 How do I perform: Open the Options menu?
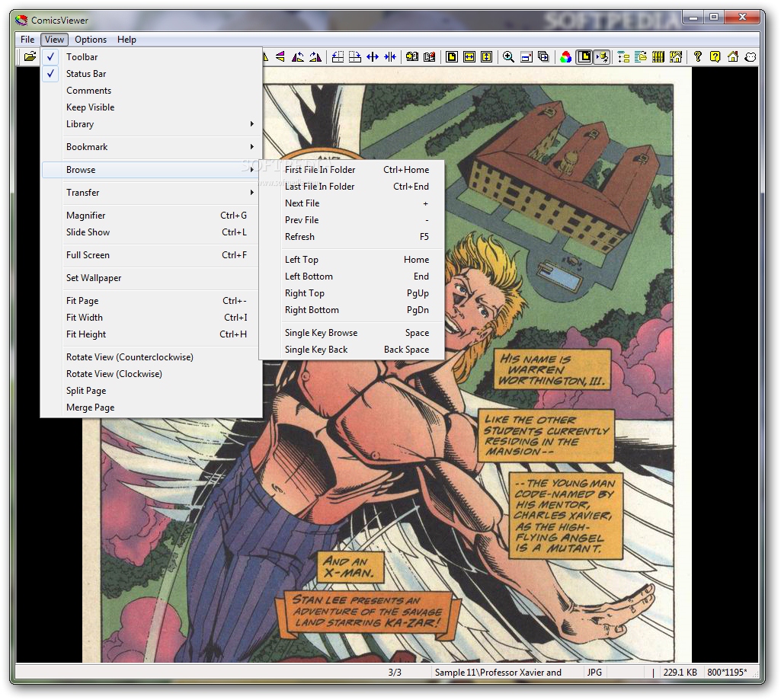click(91, 40)
